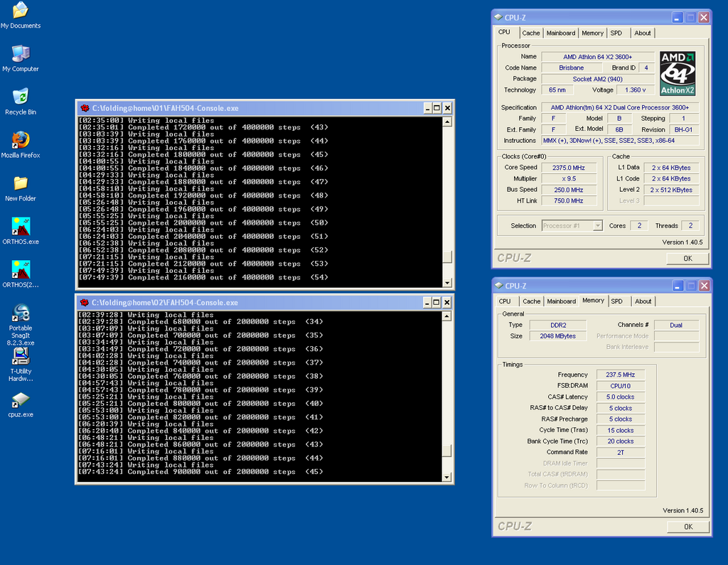Open About tab in lower CPU-Z window
Image resolution: width=728 pixels, height=565 pixels.
coord(643,301)
